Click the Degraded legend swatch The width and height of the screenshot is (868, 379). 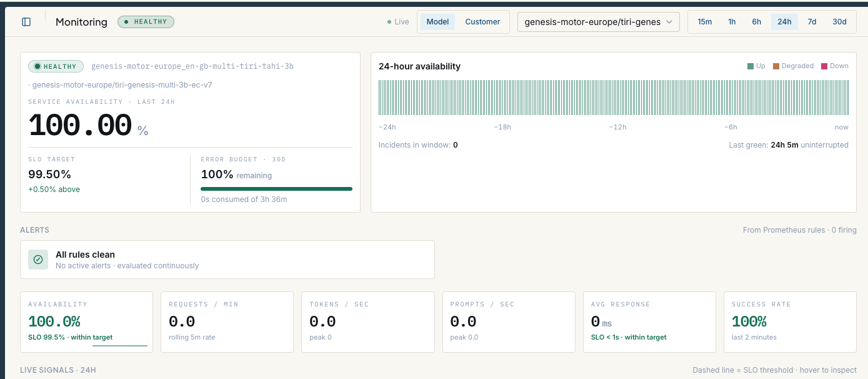coord(776,66)
